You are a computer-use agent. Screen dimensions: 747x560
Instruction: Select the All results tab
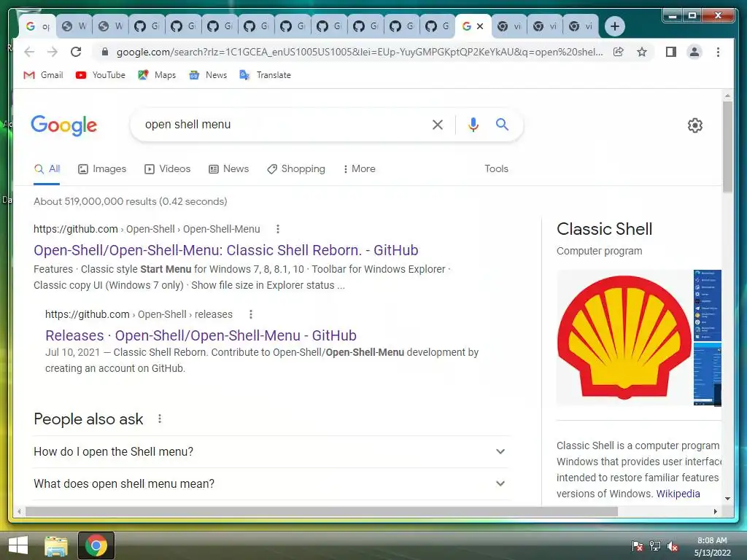(x=47, y=169)
